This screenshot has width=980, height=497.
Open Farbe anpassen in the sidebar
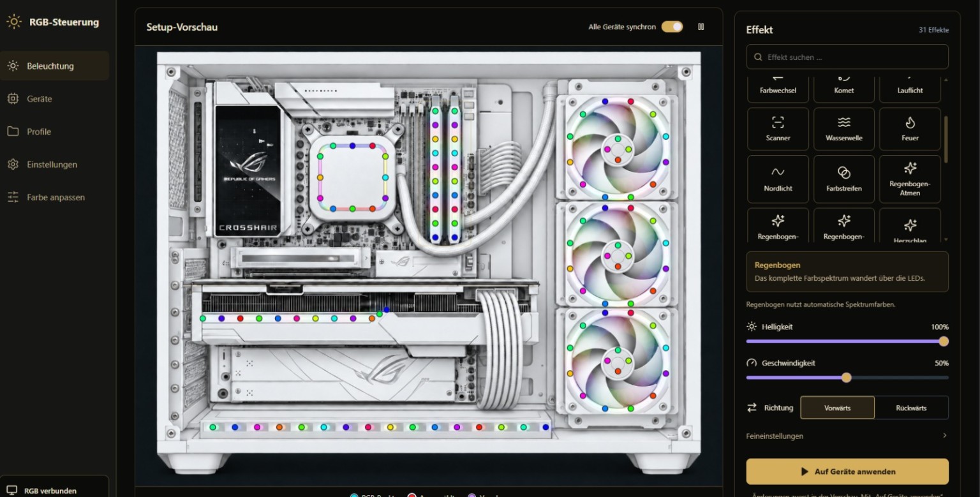coord(55,197)
